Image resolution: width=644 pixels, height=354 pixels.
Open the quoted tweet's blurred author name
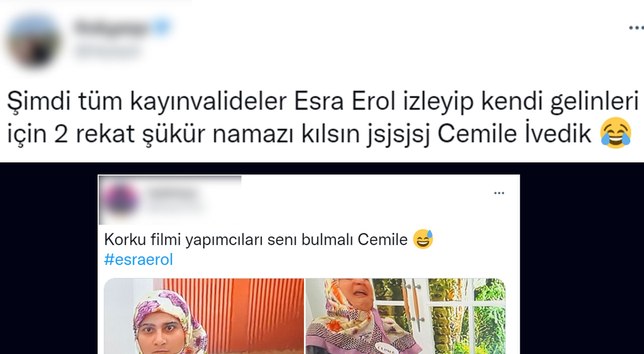coord(173,193)
